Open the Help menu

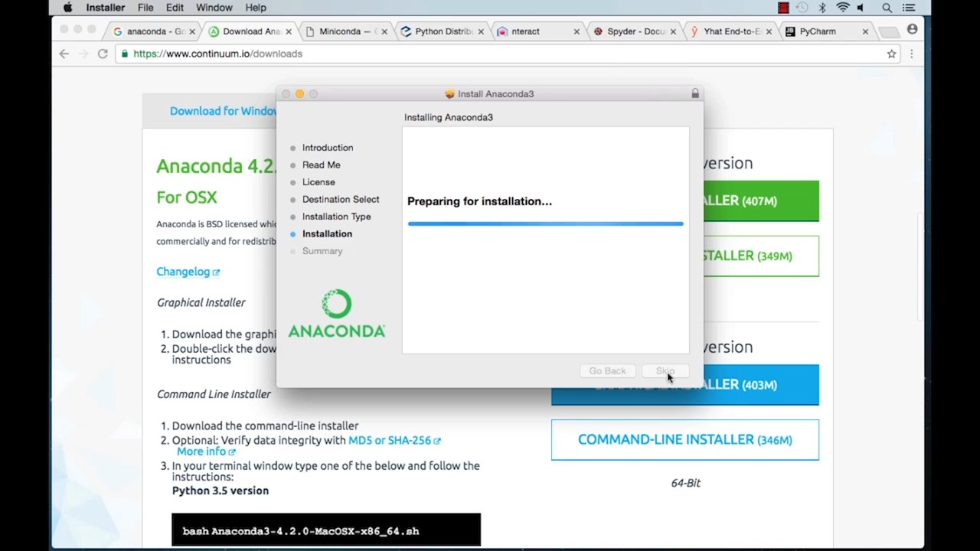point(256,8)
